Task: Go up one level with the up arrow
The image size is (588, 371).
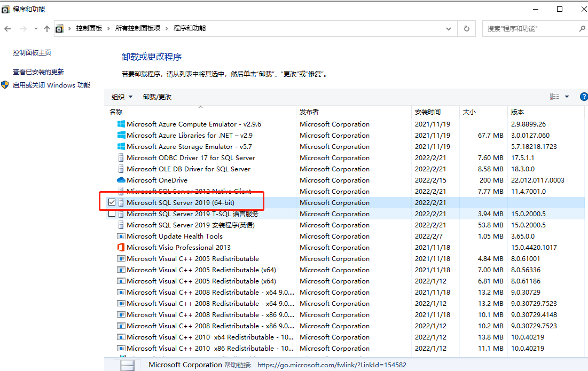Action: tap(47, 28)
